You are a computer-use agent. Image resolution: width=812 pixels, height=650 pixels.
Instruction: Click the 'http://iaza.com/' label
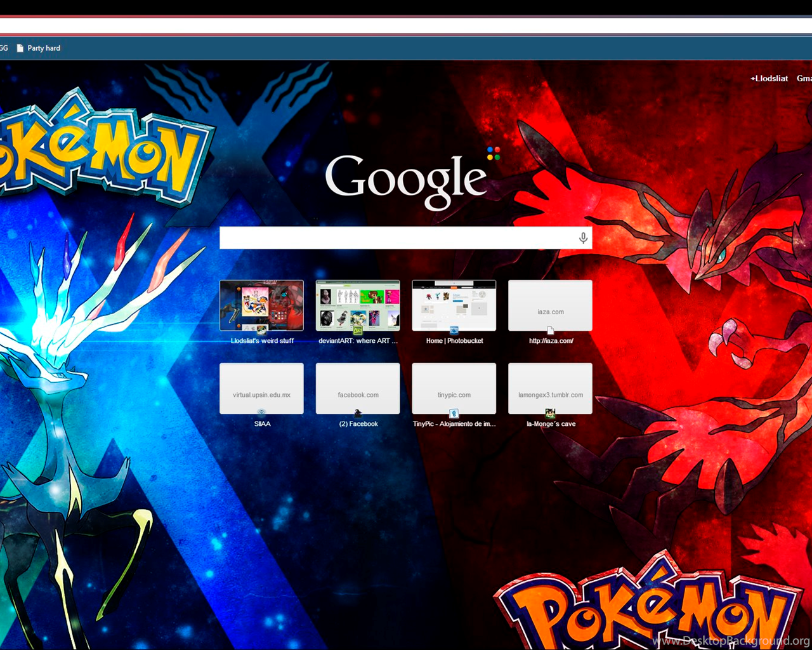[551, 341]
